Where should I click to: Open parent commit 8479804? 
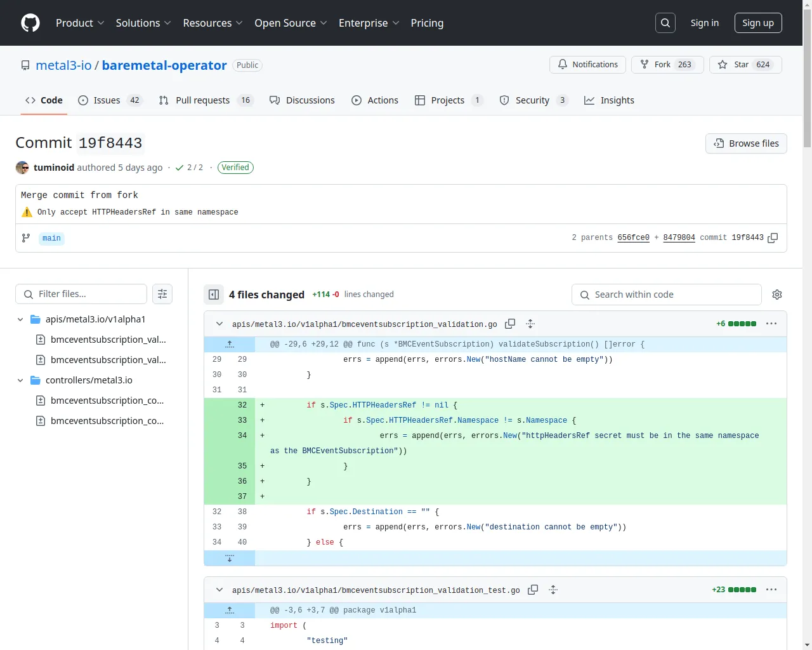[x=679, y=237]
